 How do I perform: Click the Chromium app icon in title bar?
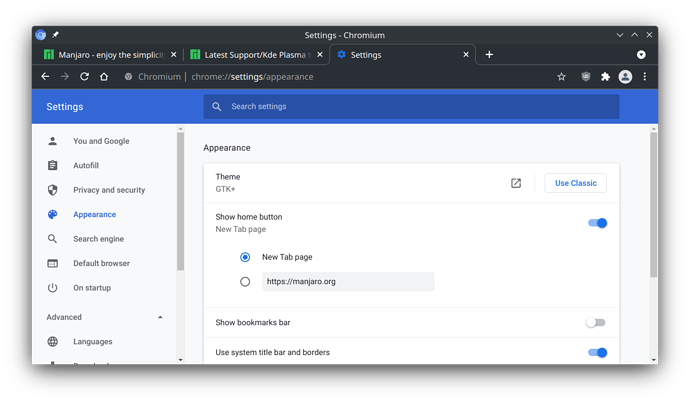tap(41, 35)
